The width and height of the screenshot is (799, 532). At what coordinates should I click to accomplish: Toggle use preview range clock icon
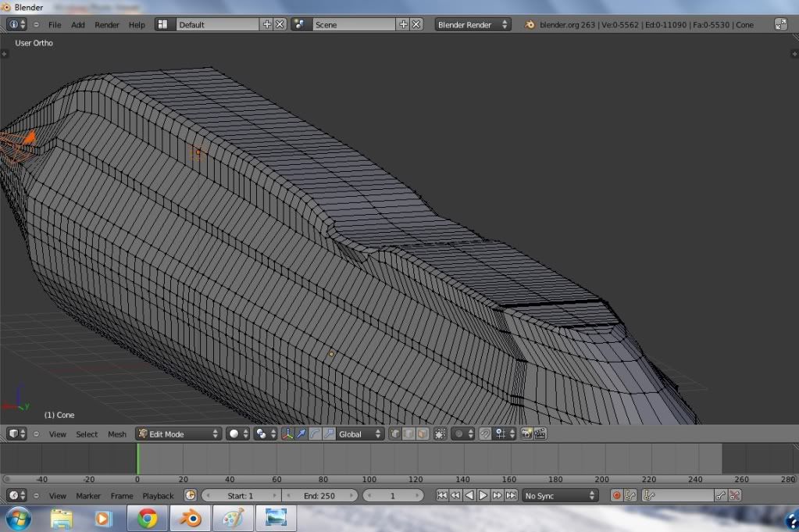point(190,495)
